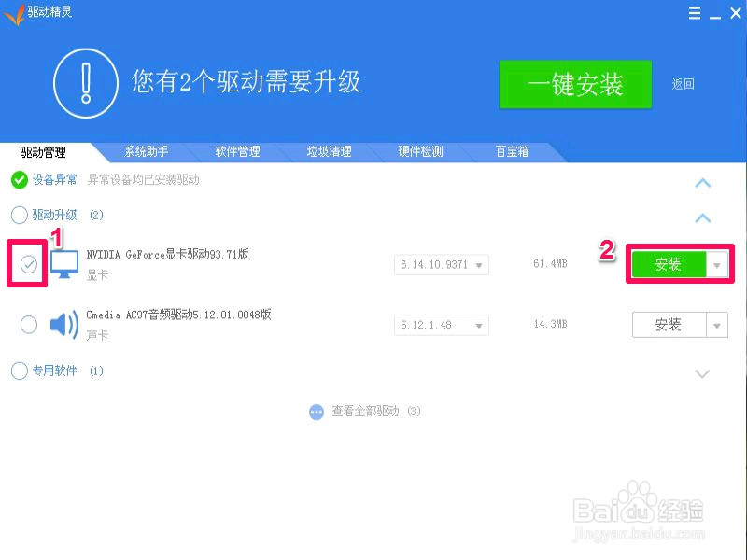Open the hamburger main menu icon
747x560 pixels.
tap(695, 13)
